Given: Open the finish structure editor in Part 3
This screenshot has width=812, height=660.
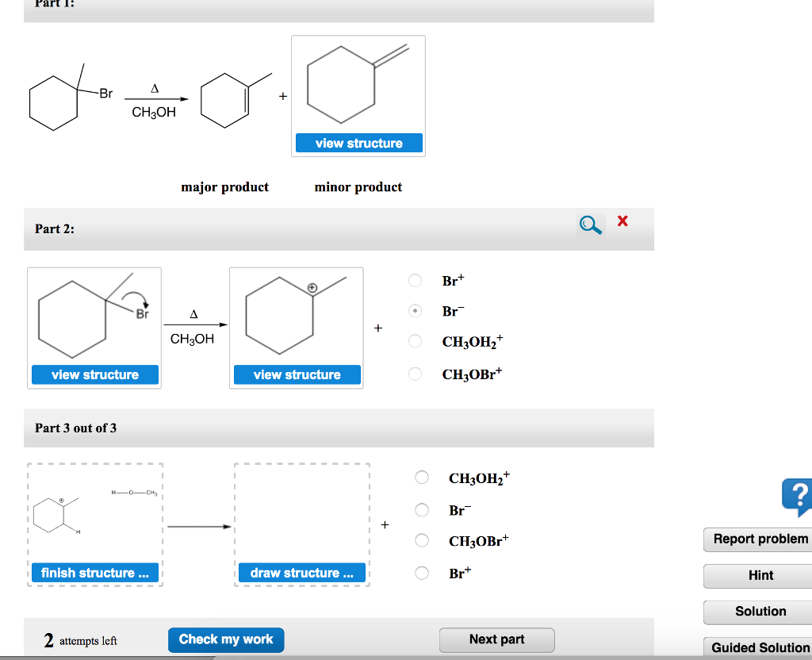Looking at the screenshot, I should tap(94, 573).
